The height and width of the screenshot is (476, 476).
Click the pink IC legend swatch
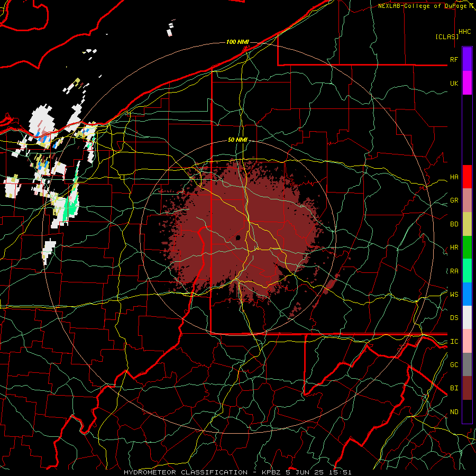(x=467, y=341)
